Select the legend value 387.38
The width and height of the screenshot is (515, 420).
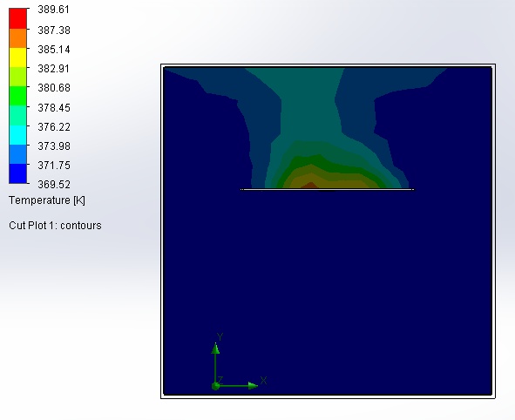pyautogui.click(x=54, y=30)
